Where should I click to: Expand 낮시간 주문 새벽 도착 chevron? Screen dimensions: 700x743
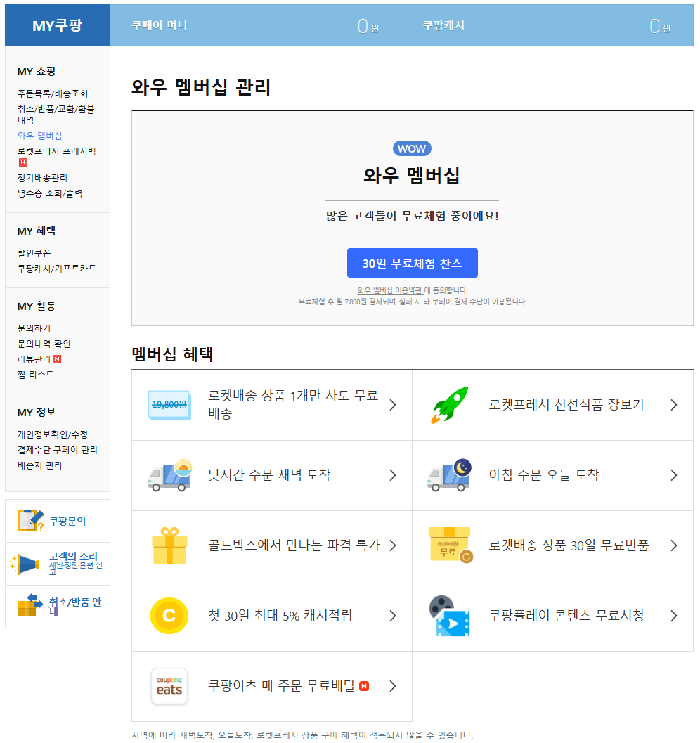393,475
